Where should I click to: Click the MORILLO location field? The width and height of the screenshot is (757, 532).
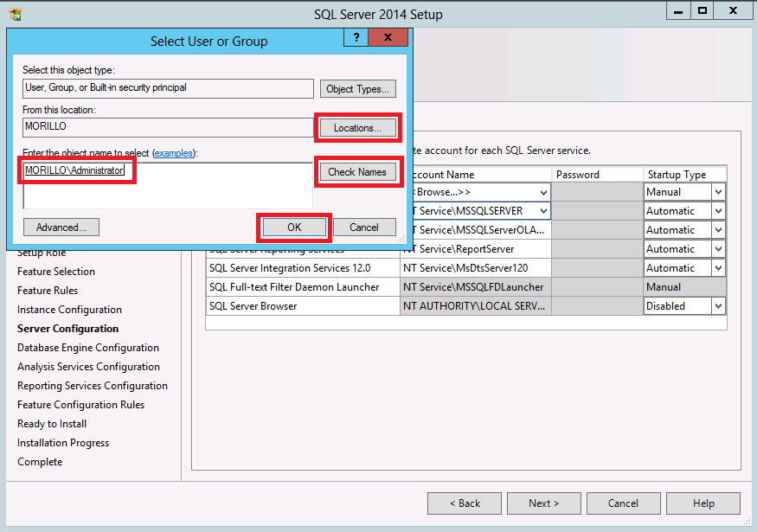[168, 127]
